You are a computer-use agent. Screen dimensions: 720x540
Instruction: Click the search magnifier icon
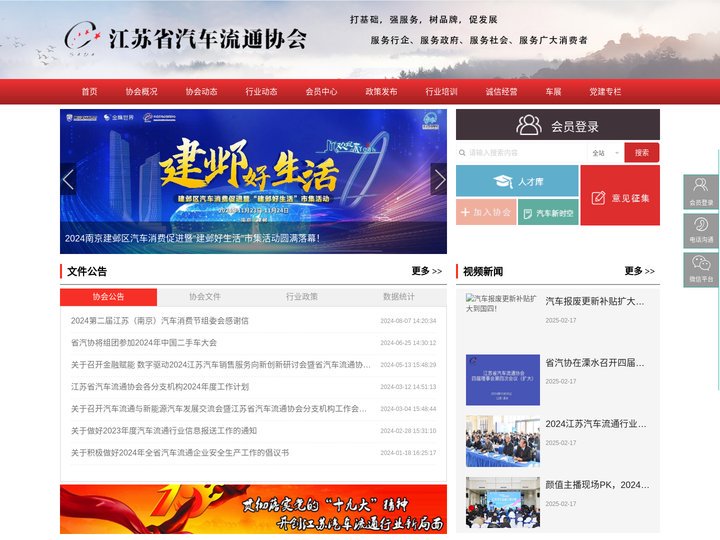(x=462, y=153)
